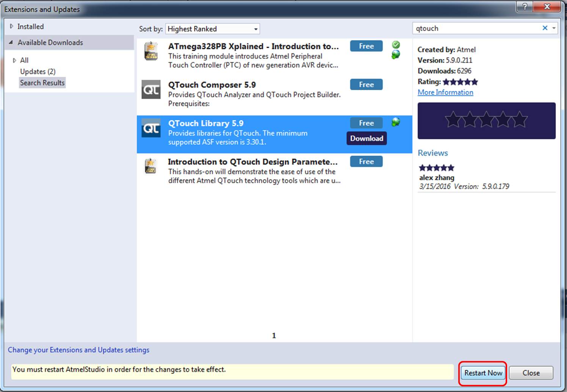Screen dimensions: 567x392
Task: Open the search box history dropdown arrow
Action: click(x=554, y=28)
